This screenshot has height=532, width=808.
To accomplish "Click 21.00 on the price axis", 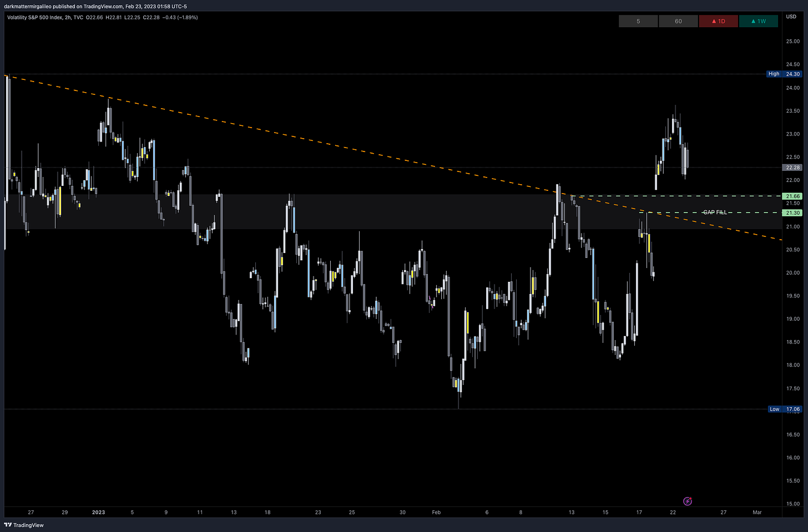I will click(792, 226).
